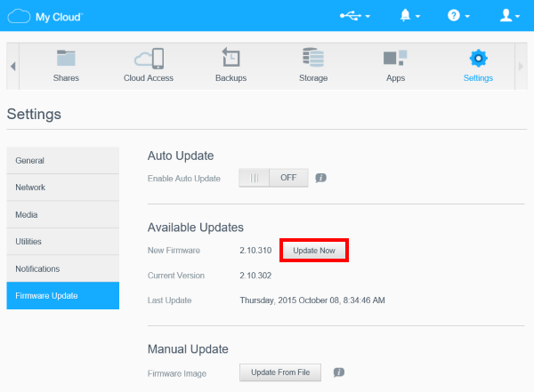Click the Current Version label
The image size is (534, 392).
click(176, 276)
